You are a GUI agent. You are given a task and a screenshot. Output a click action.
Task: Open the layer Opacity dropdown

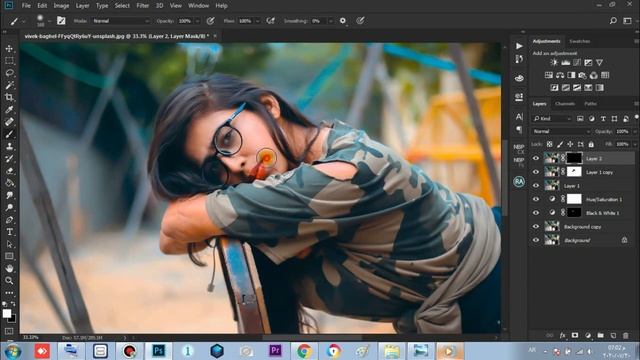tap(634, 131)
